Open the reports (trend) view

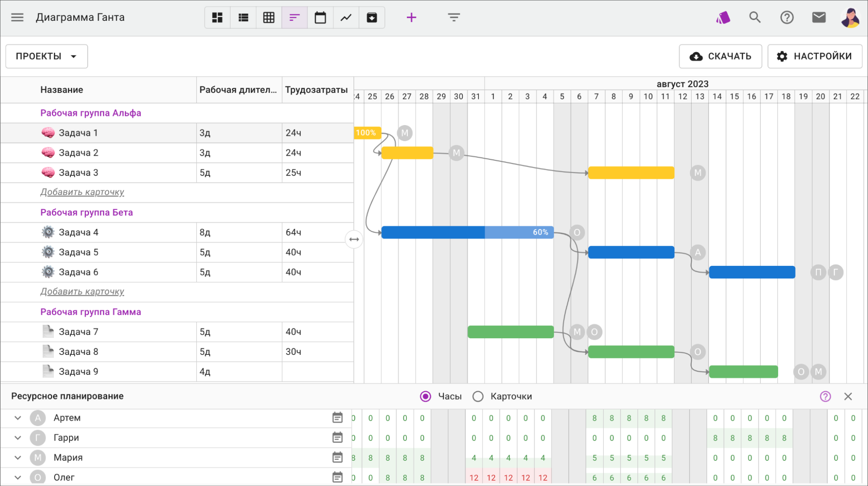[346, 17]
